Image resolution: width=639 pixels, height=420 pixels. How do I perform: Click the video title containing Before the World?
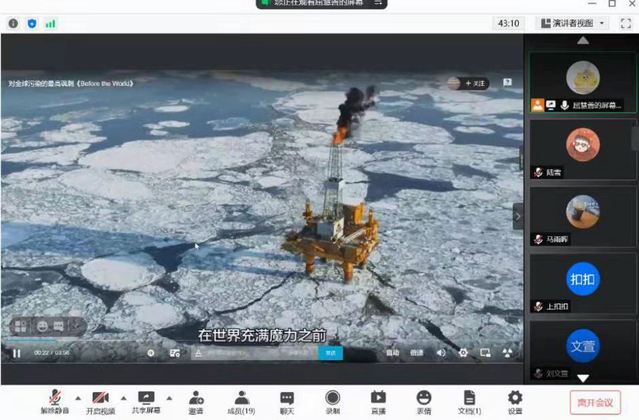click(x=71, y=84)
